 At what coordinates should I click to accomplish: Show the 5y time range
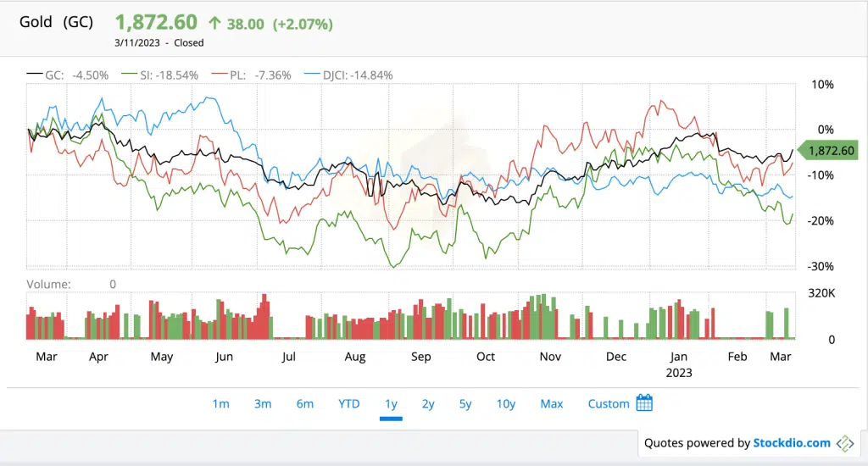click(x=465, y=404)
